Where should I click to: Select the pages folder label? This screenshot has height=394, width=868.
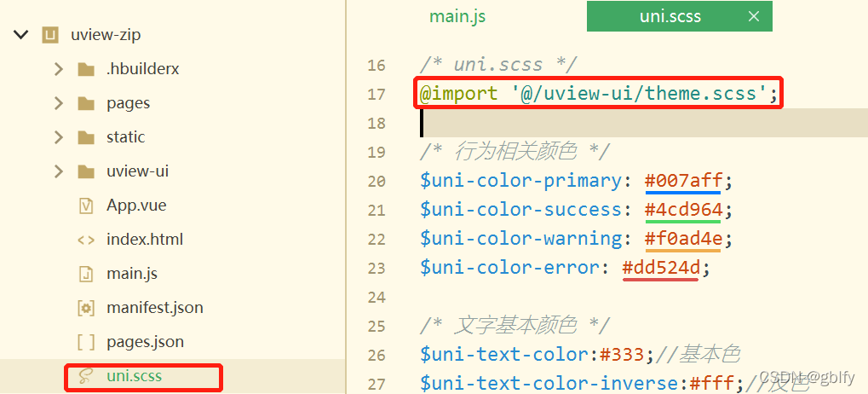click(x=129, y=104)
